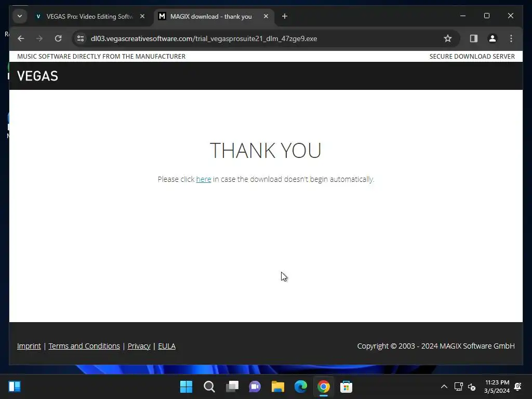Image resolution: width=532 pixels, height=399 pixels.
Task: Click 'MUSIC SOFTWARE DIRECTLY FROM THE MANUFACTURER' text
Action: [101, 57]
